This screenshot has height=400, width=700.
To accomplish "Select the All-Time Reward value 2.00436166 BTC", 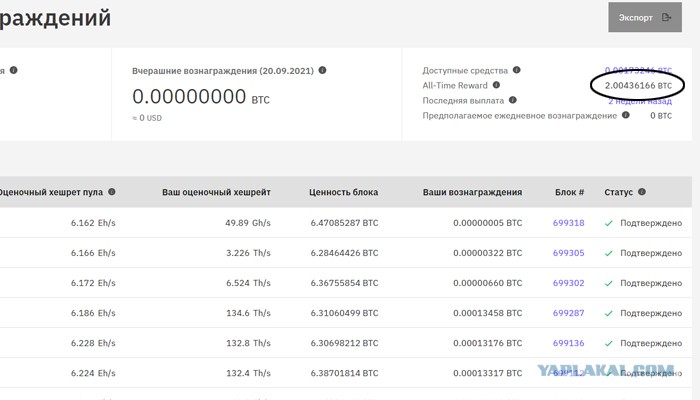I will [638, 85].
